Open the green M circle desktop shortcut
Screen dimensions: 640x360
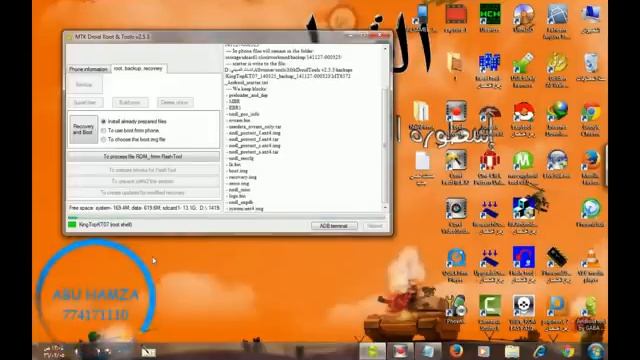point(523,168)
